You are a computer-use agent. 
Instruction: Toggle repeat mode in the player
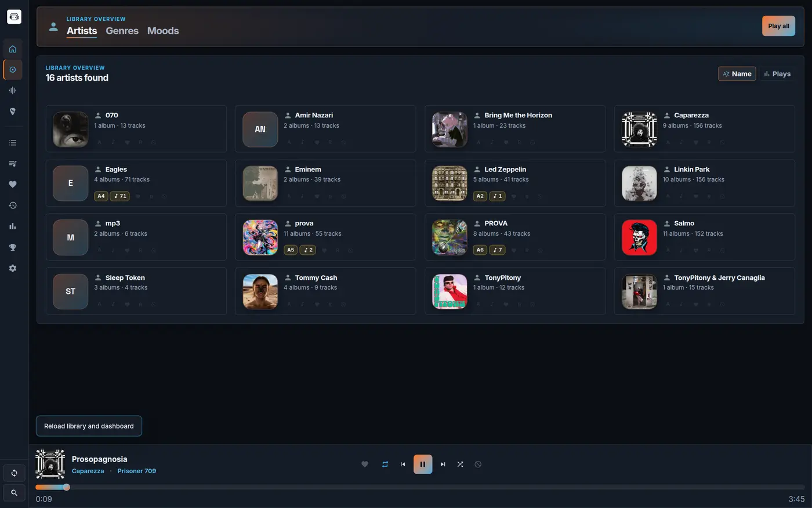(x=385, y=464)
